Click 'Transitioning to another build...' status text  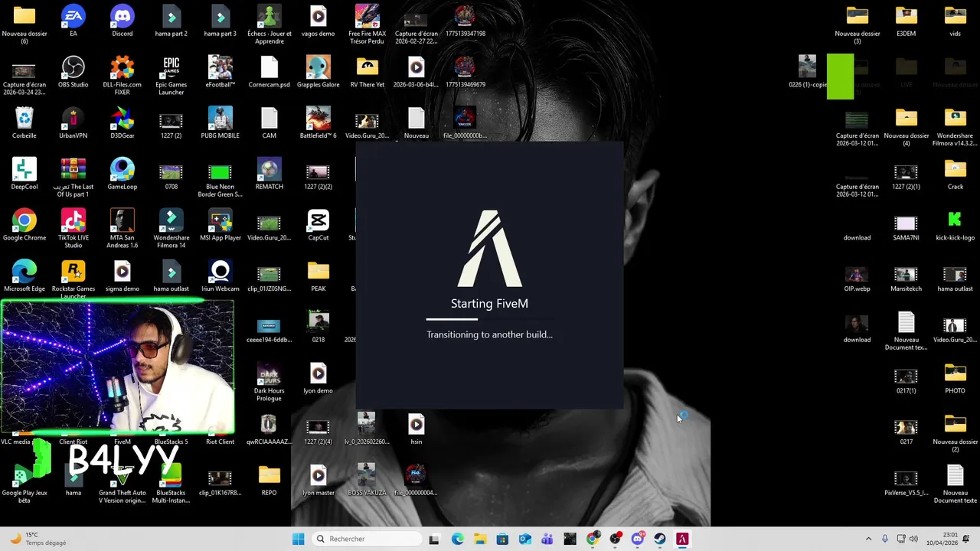489,334
